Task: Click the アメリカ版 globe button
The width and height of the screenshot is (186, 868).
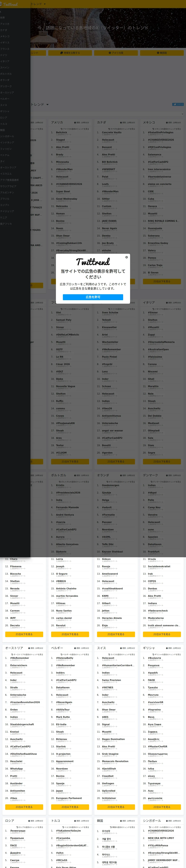Action: [x=116, y=53]
